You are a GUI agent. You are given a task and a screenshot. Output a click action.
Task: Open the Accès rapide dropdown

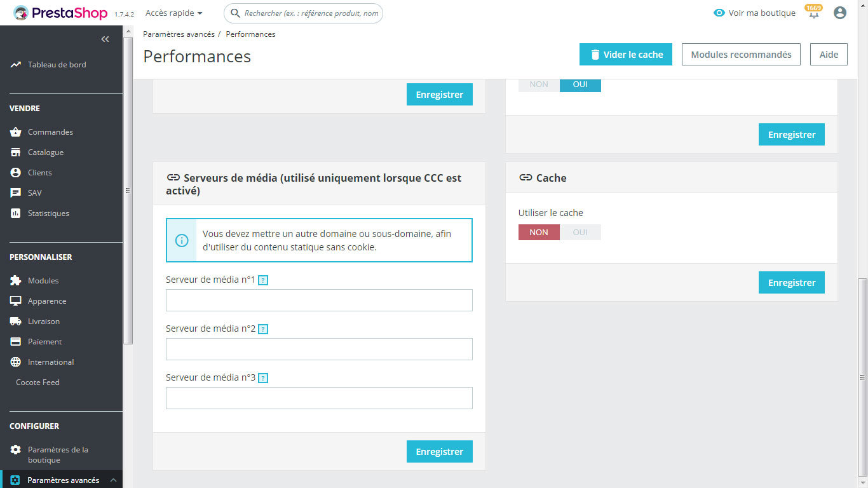click(174, 13)
